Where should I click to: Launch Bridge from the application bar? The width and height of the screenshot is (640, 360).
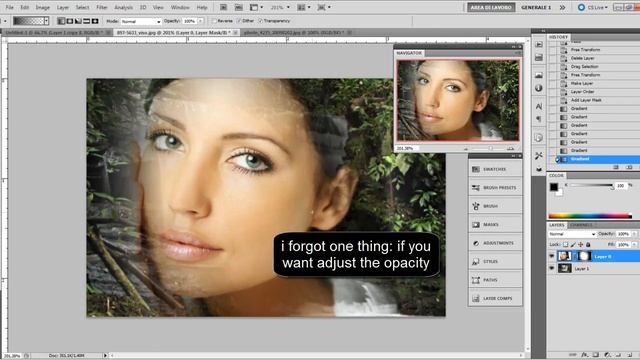click(223, 7)
